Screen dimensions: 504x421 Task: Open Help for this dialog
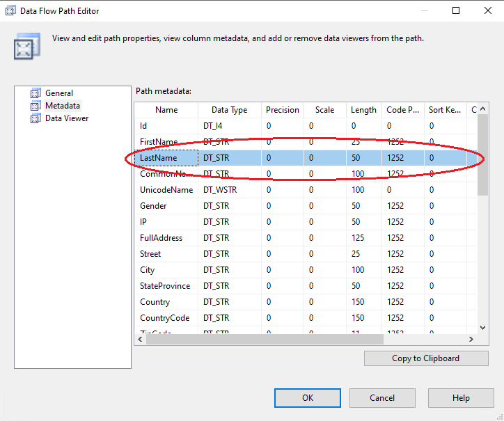pos(461,398)
